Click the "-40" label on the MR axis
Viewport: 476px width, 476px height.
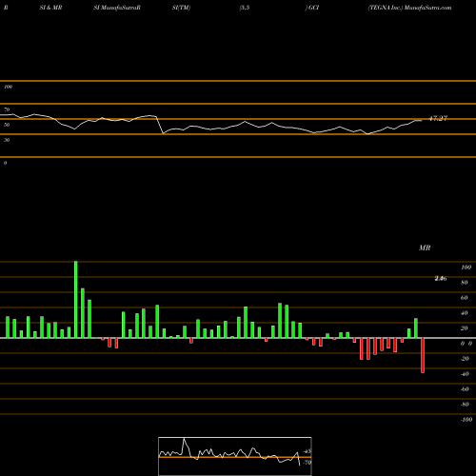tap(465, 374)
